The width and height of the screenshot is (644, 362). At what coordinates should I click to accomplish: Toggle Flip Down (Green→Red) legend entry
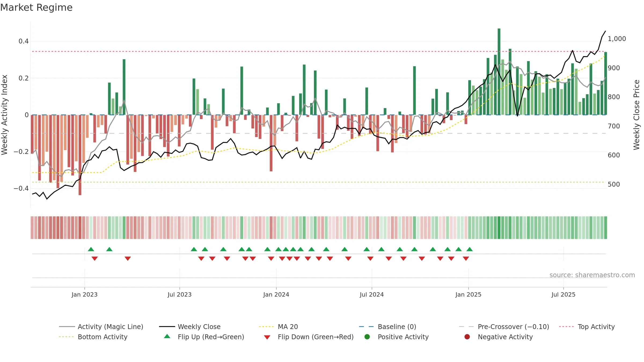pos(309,337)
